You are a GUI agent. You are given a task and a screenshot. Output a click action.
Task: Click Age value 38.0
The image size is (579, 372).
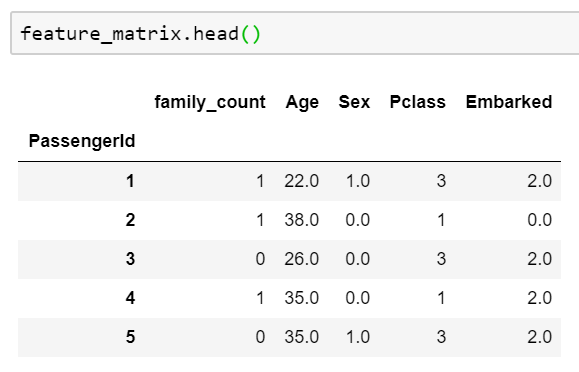point(301,220)
